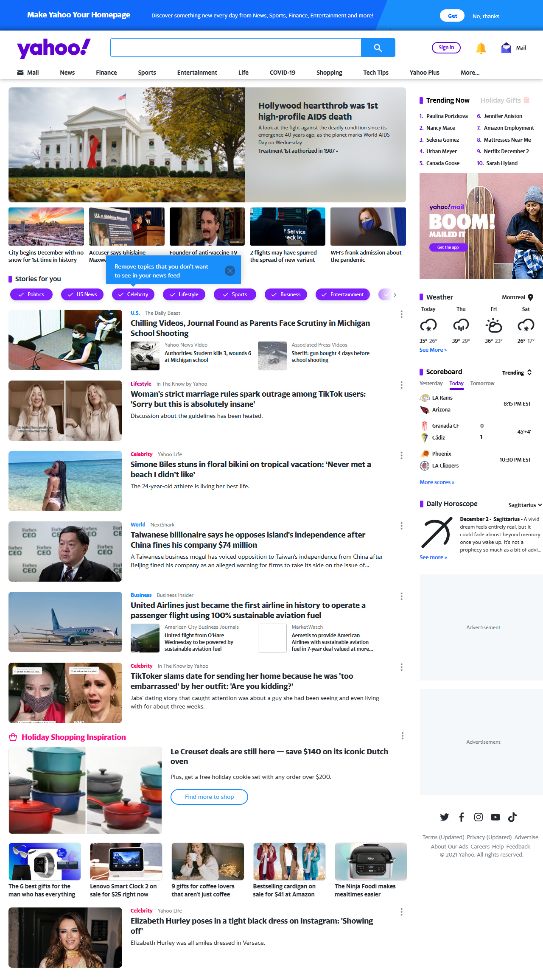Screen dimensions: 543x980
Task: Open the Feedback footer link
Action: click(518, 846)
